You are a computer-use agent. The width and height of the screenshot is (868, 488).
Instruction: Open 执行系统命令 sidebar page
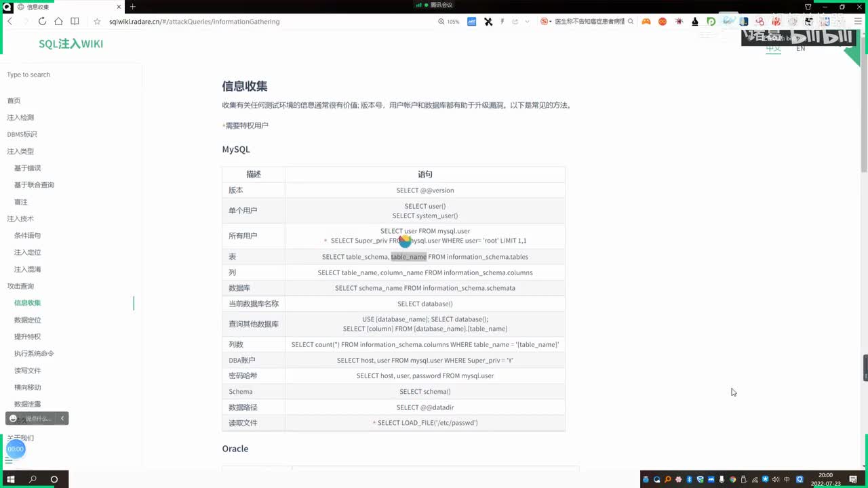pos(34,354)
